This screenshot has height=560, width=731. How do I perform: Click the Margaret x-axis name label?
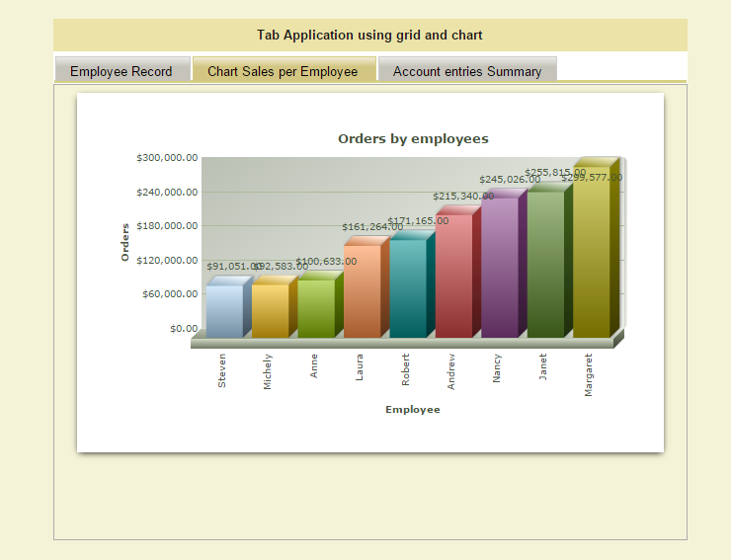[x=590, y=375]
